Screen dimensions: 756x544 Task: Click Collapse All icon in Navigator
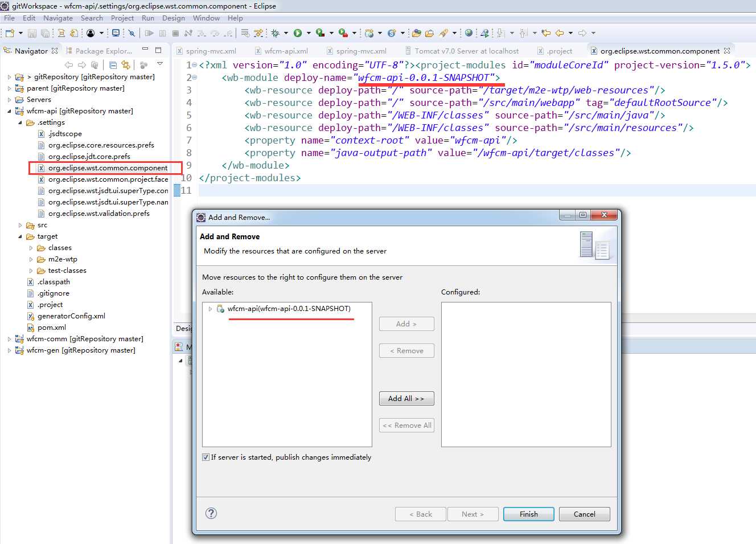(113, 65)
